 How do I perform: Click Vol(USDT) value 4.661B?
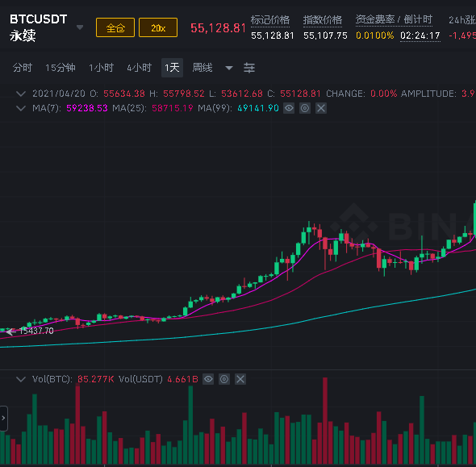[183, 379]
